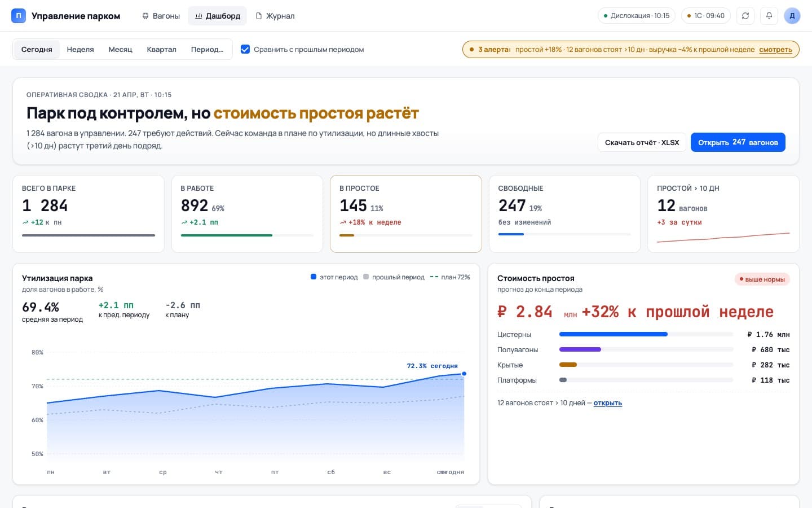The image size is (812, 508).
Task: Open the Простой > 10 дн card
Action: tap(723, 214)
